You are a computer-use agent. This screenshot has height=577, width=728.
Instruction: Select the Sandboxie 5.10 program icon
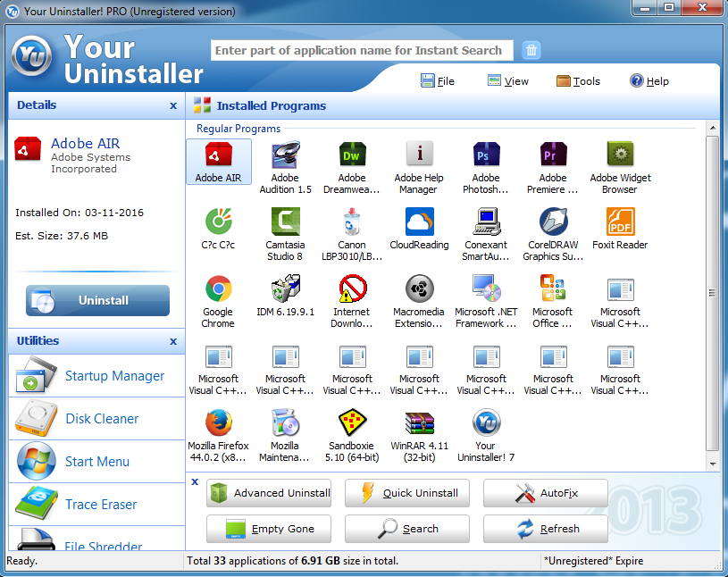352,423
